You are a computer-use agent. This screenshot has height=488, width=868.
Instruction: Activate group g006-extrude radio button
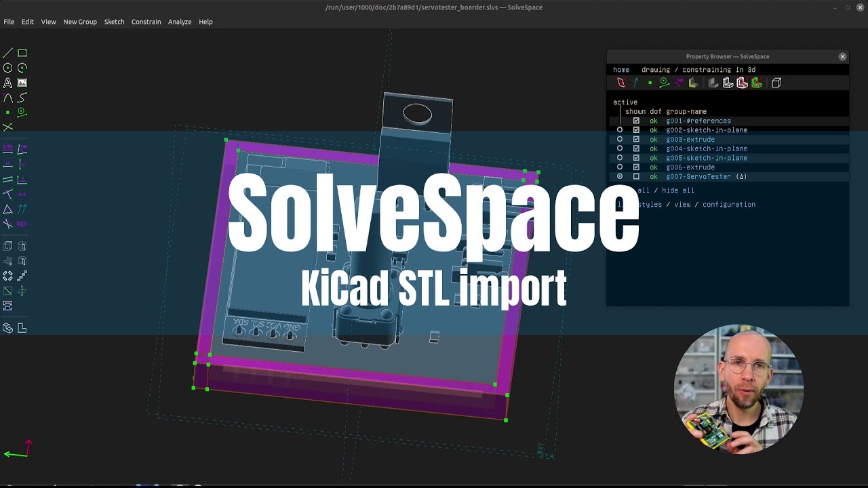pyautogui.click(x=620, y=167)
